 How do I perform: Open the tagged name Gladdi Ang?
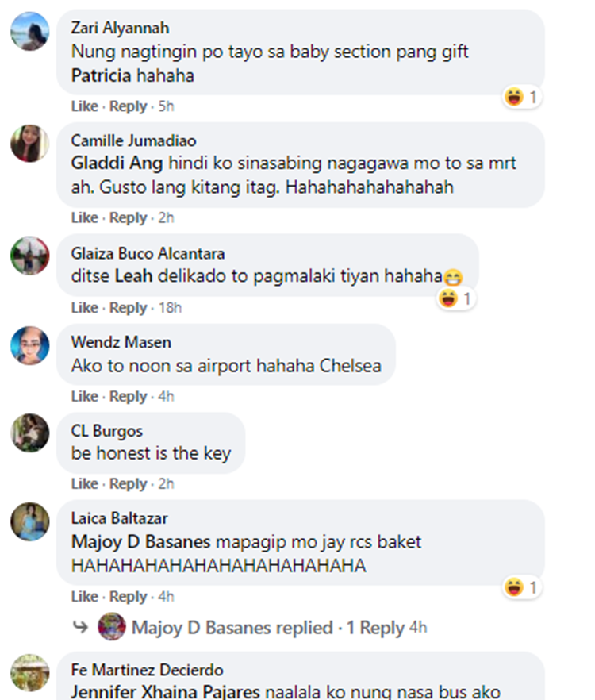117,163
